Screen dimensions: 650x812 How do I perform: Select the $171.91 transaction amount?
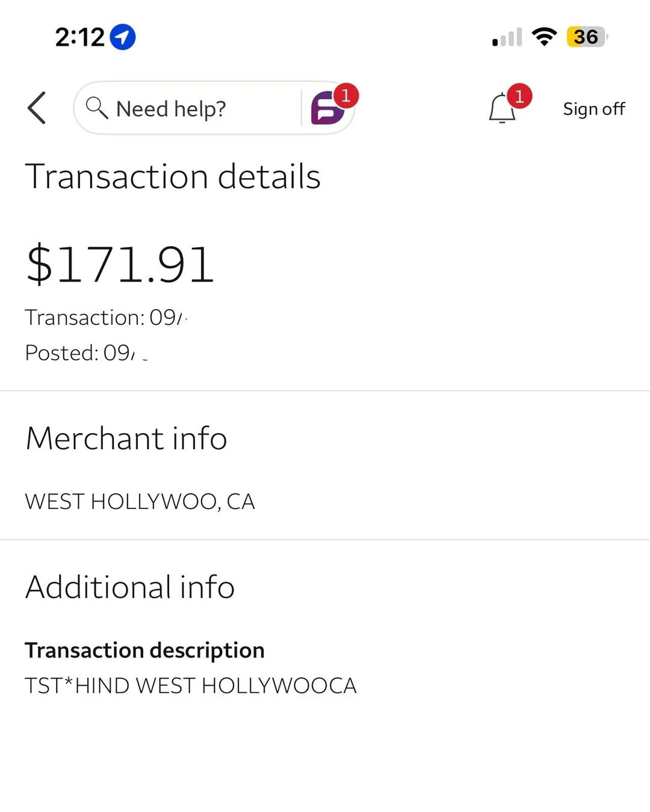pyautogui.click(x=120, y=265)
